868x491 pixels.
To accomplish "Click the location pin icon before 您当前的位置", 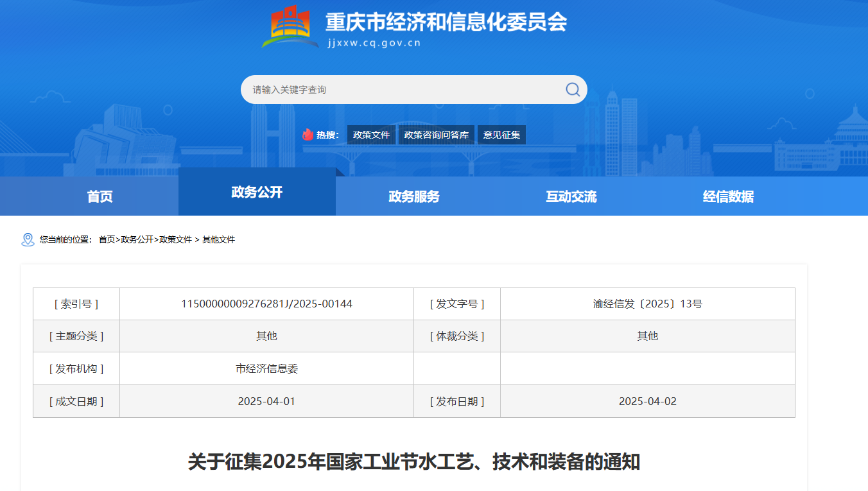I will 28,239.
